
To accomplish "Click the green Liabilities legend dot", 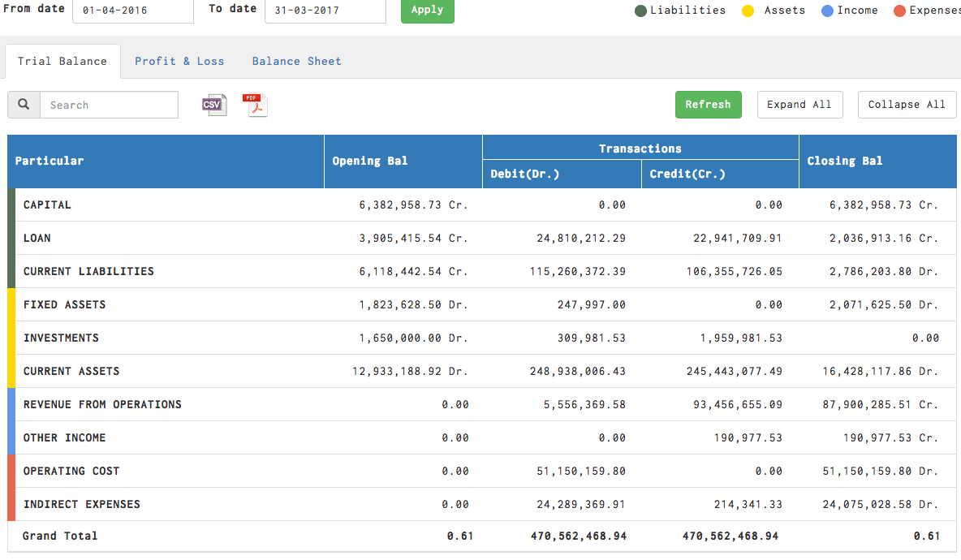I will [x=641, y=11].
